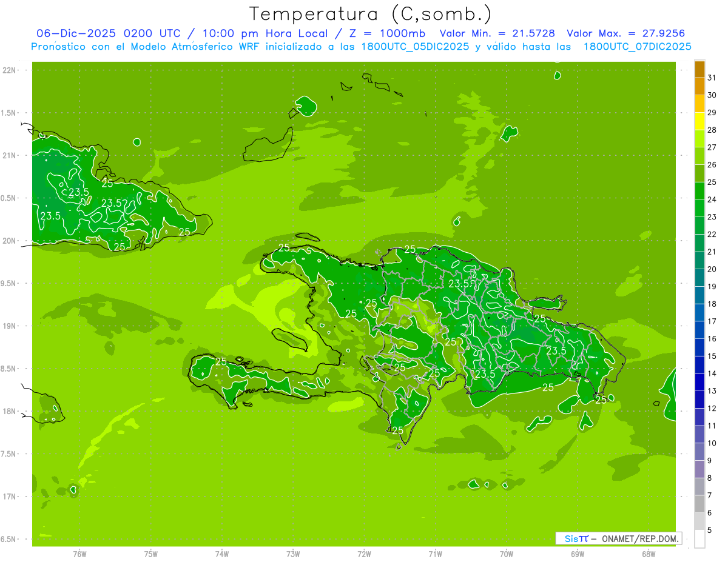Click the 69W longitude axis label
The image size is (728, 562).
click(x=578, y=554)
